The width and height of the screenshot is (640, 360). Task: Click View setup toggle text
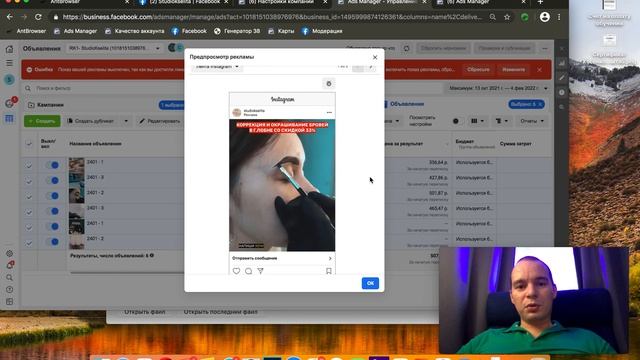click(422, 120)
